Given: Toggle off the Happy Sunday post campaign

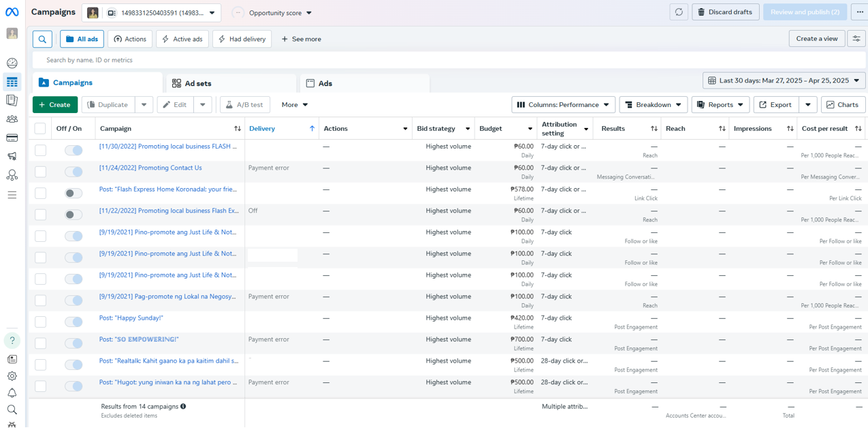Looking at the screenshot, I should (74, 322).
